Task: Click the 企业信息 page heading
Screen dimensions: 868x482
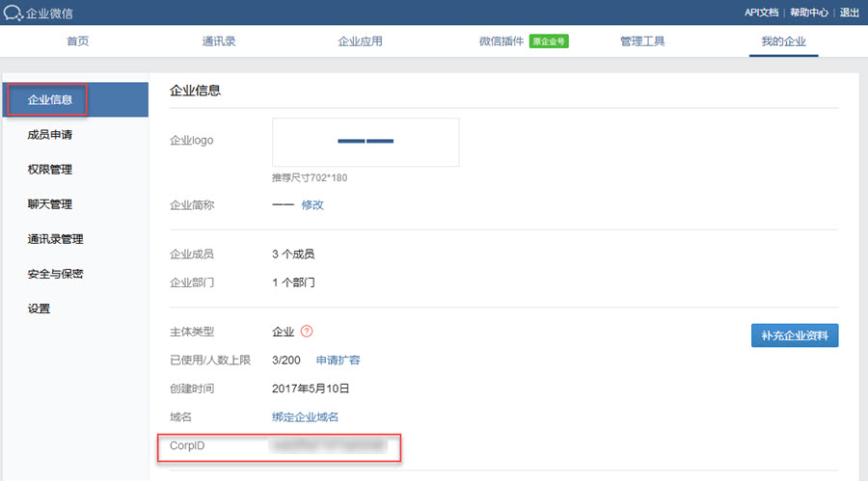Action: 195,91
